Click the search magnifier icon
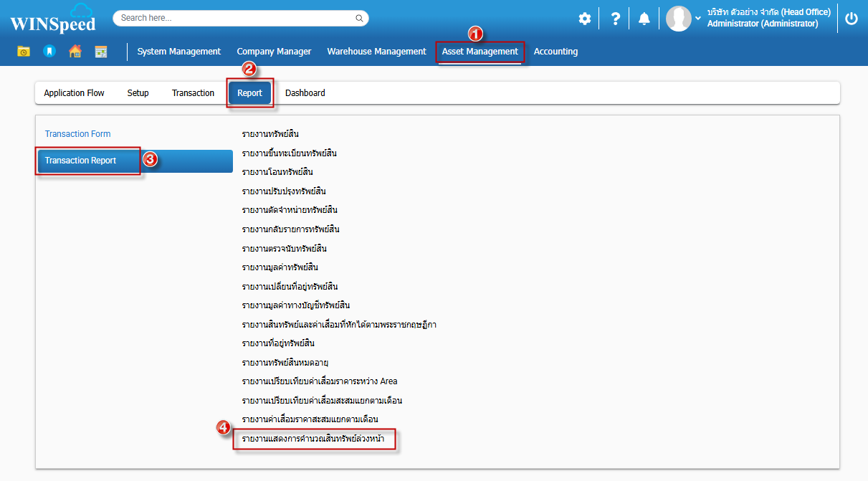This screenshot has height=481, width=868. click(359, 18)
